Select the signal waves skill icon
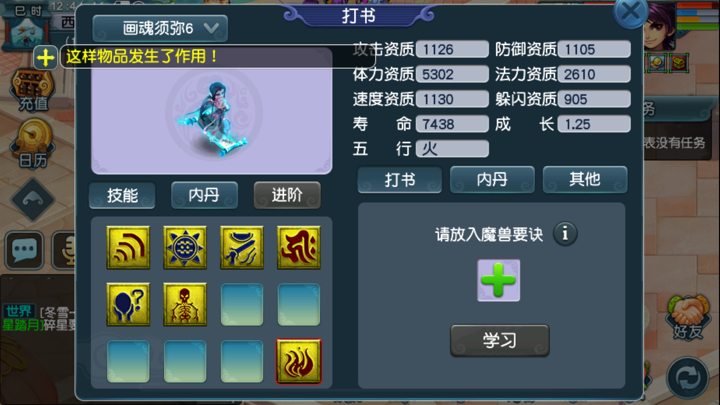The image size is (720, 405). 128,248
